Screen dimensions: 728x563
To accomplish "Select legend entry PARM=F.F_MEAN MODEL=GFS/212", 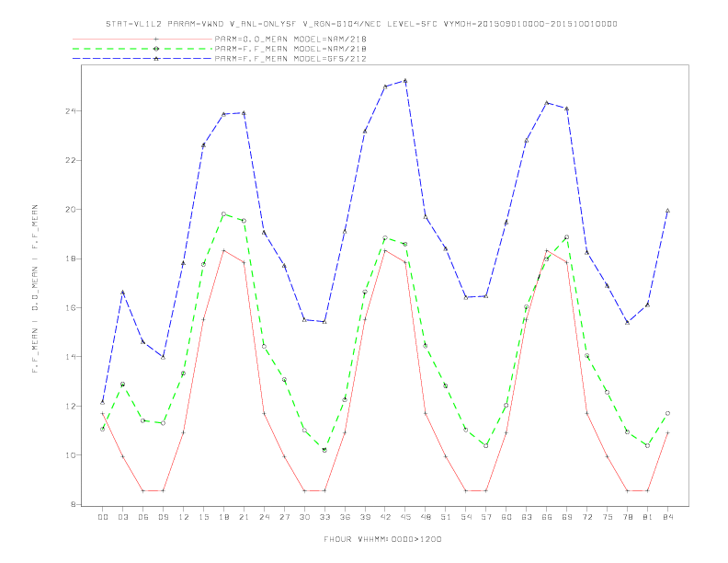I will (x=290, y=59).
